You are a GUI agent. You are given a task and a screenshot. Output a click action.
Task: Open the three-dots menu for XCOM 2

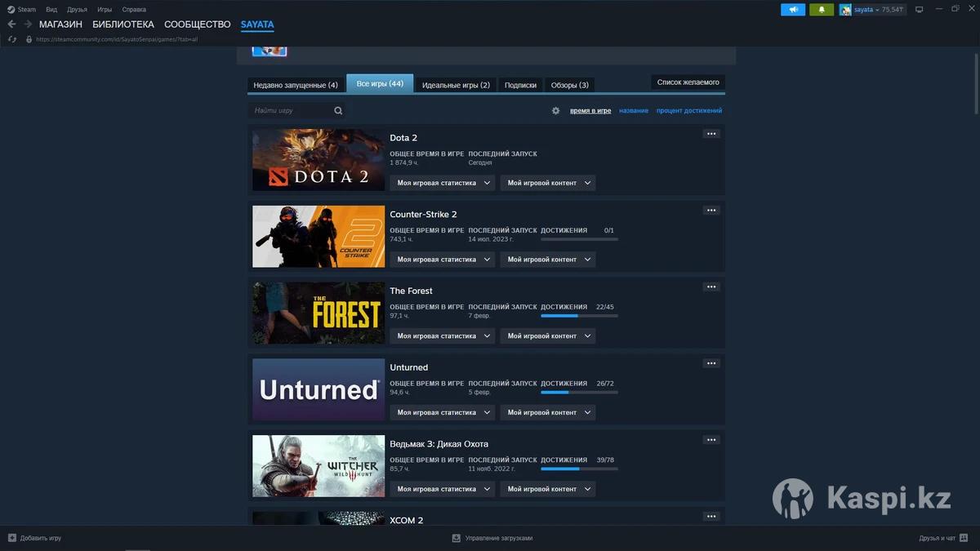pyautogui.click(x=711, y=517)
